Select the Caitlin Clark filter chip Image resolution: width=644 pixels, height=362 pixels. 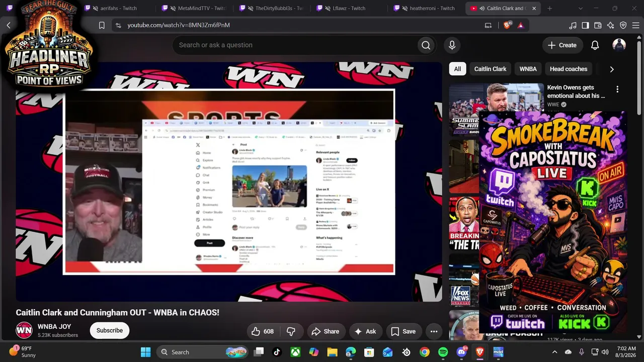click(x=490, y=69)
